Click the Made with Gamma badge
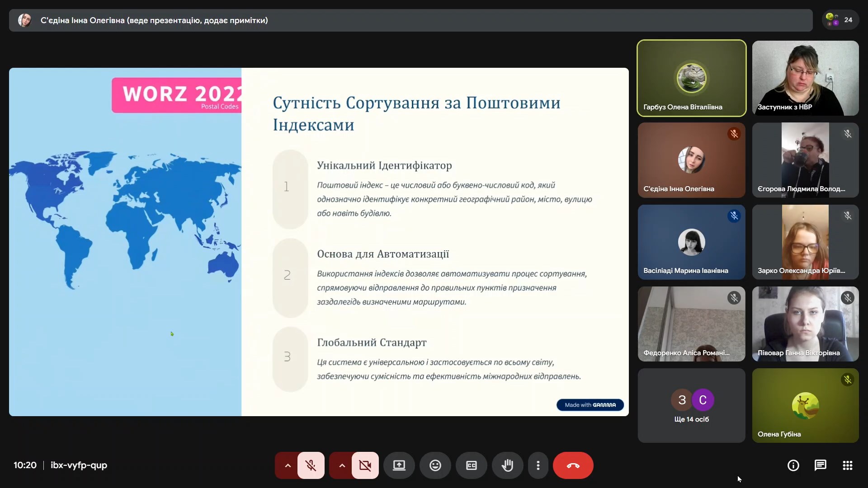This screenshot has width=868, height=488. pos(590,405)
